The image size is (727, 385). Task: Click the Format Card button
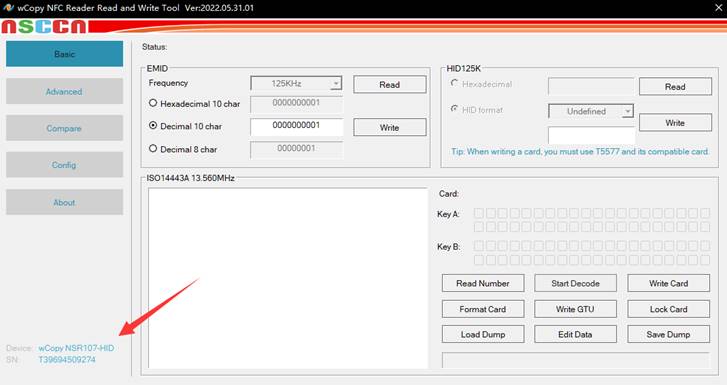[483, 309]
